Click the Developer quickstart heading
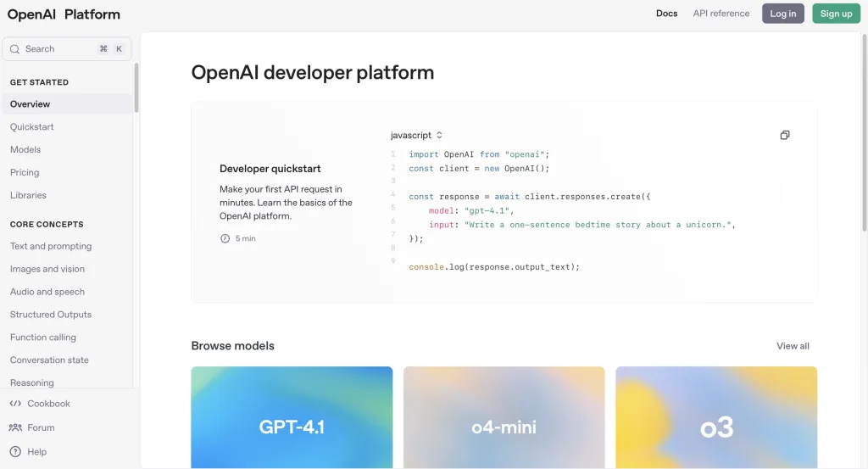Screen dimensions: 868x469 click(x=270, y=169)
